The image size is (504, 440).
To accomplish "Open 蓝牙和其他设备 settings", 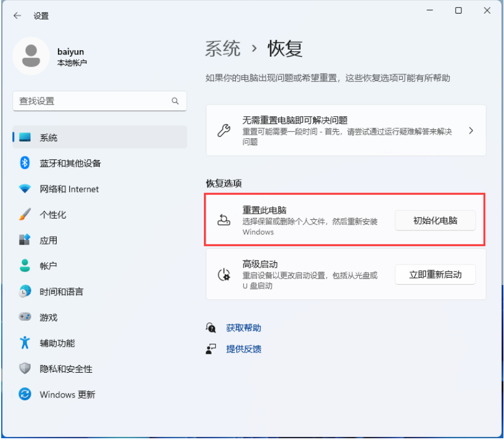I will point(100,163).
